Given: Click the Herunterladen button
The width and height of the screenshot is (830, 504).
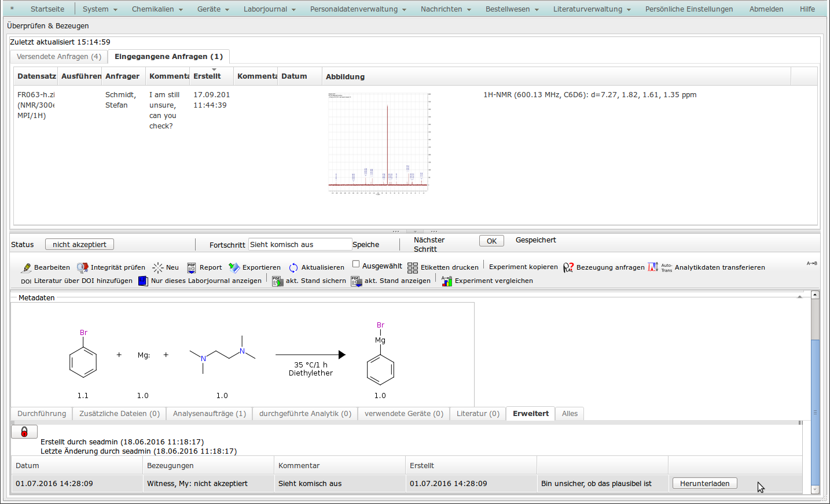Looking at the screenshot, I should point(704,484).
